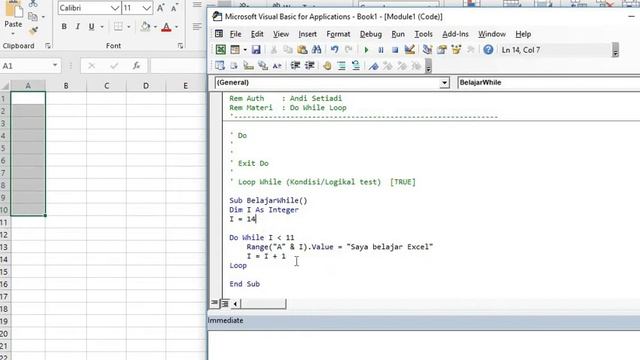Image resolution: width=640 pixels, height=360 pixels.
Task: Click the List Constants icon
Action: (234, 66)
